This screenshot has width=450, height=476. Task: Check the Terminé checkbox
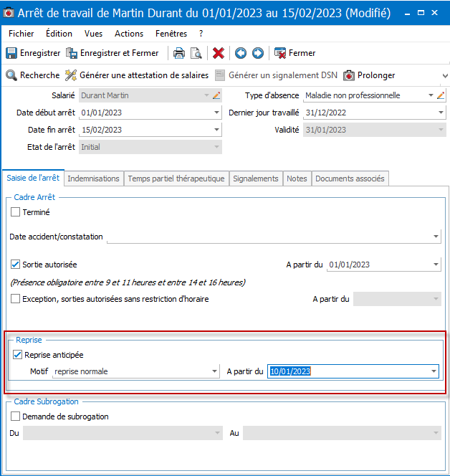click(15, 212)
